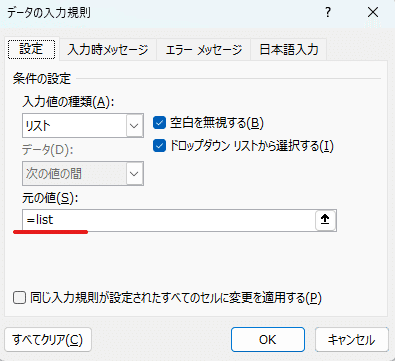Click the キャンセル button

(x=352, y=340)
